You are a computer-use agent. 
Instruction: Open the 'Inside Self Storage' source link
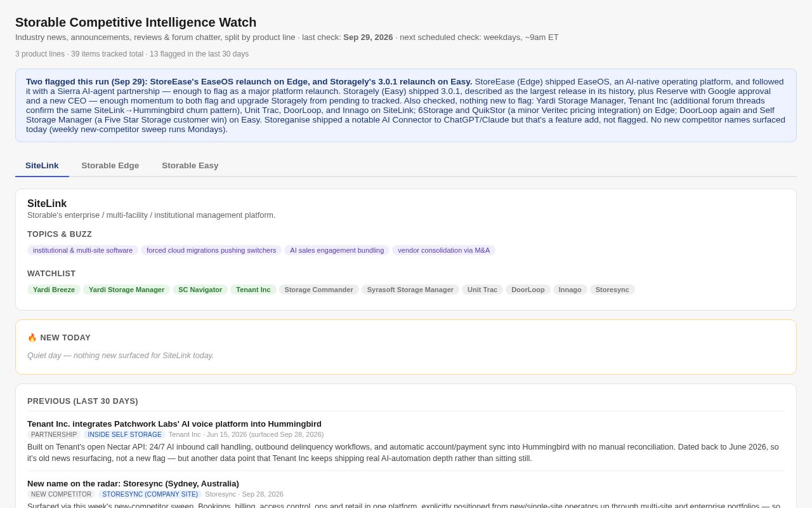124,434
